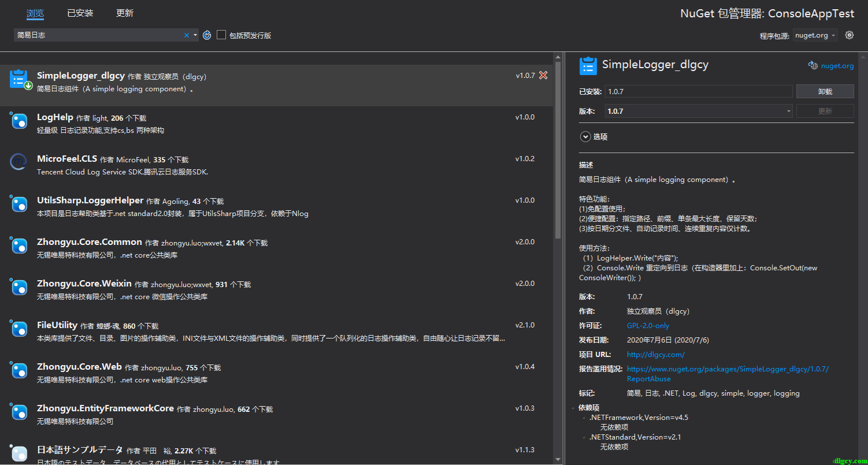This screenshot has height=465, width=868.
Task: Select the Zhongyu.Core.Common package icon
Action: click(18, 245)
